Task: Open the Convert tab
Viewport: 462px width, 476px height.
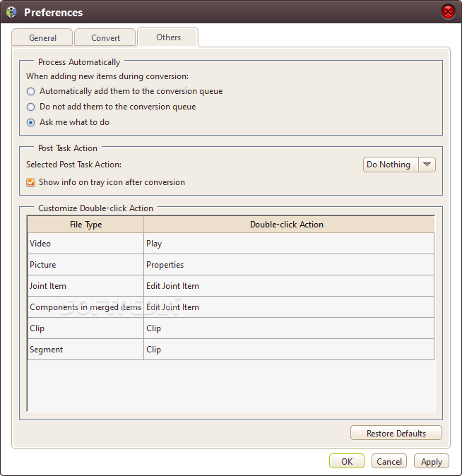Action: tap(105, 37)
